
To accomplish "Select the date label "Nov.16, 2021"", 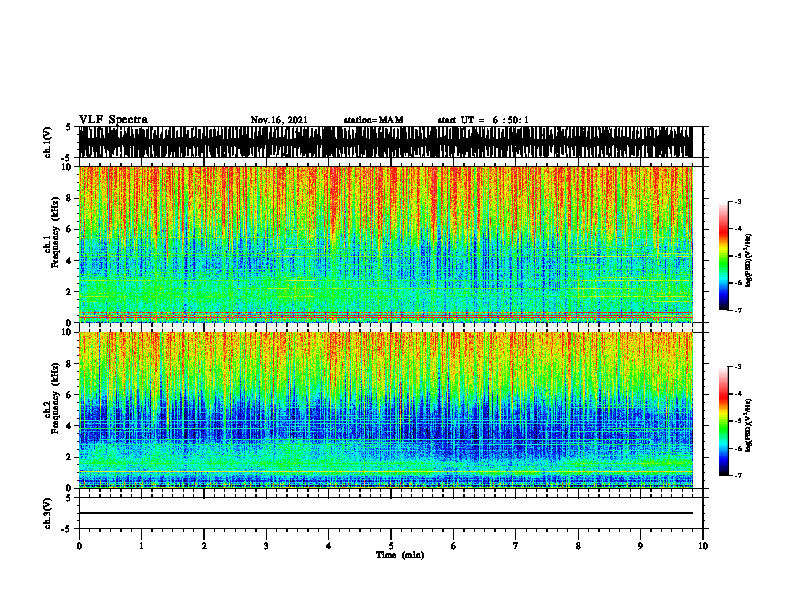I will [x=279, y=120].
